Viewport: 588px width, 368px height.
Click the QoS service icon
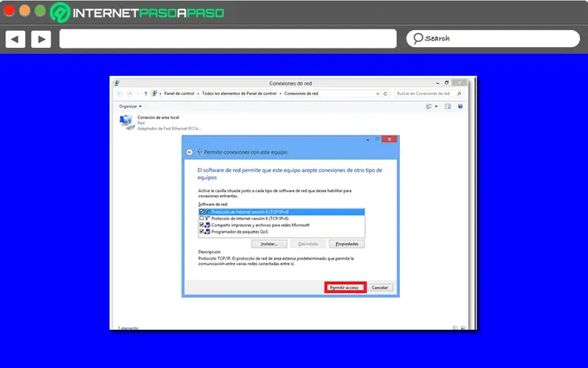(x=207, y=232)
